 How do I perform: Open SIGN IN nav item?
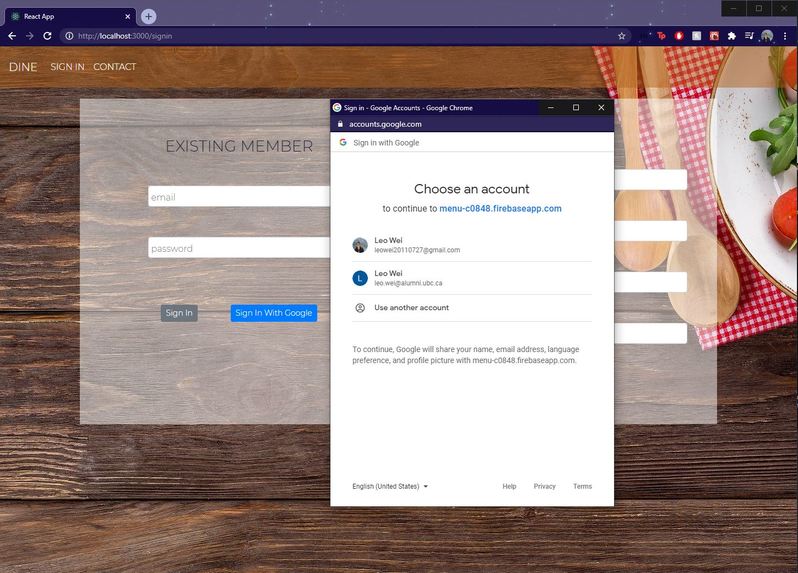(x=67, y=67)
